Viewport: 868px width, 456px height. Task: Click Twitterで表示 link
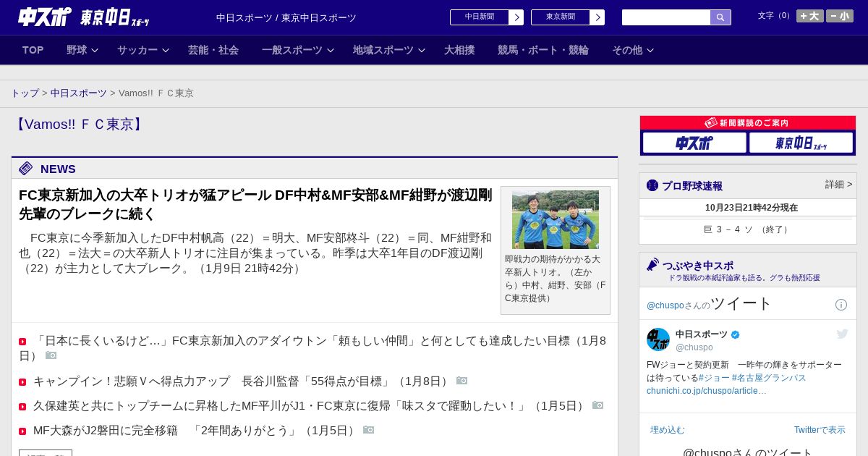tap(820, 430)
